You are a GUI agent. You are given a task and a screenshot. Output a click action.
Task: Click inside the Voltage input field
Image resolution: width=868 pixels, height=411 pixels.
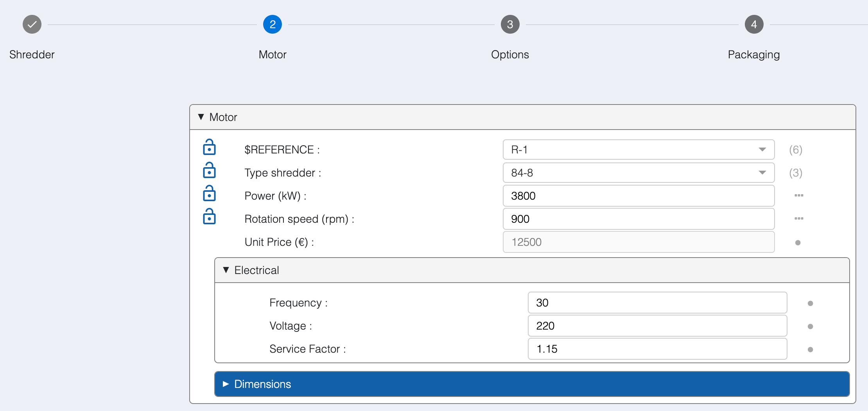click(x=657, y=326)
